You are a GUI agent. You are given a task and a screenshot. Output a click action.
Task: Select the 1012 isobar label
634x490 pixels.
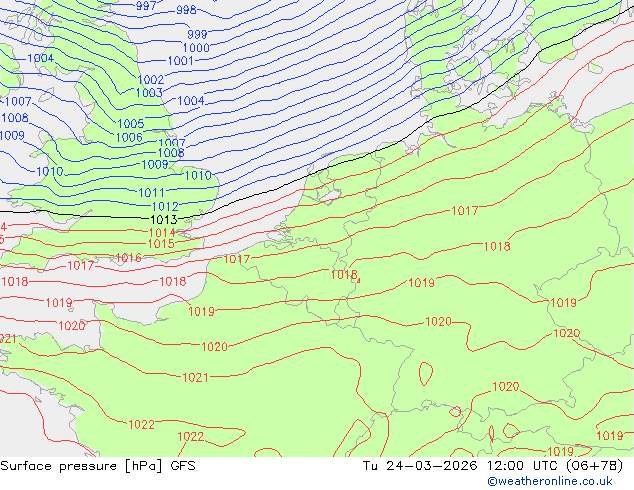click(165, 207)
